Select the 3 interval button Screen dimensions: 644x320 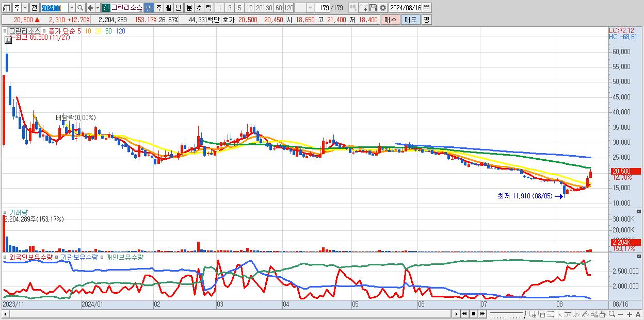230,8
